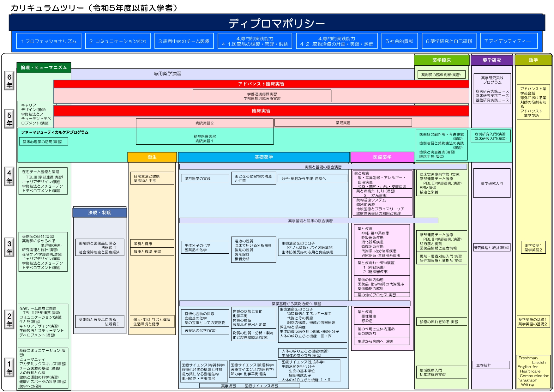
Task: Click 実務と基礎の複合演習 bar
Action: coord(323,167)
